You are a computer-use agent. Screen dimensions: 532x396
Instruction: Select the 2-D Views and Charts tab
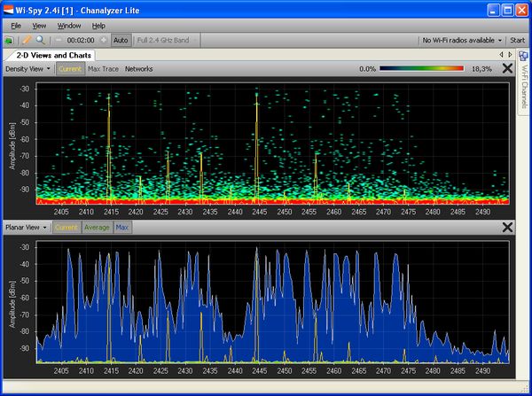click(55, 55)
